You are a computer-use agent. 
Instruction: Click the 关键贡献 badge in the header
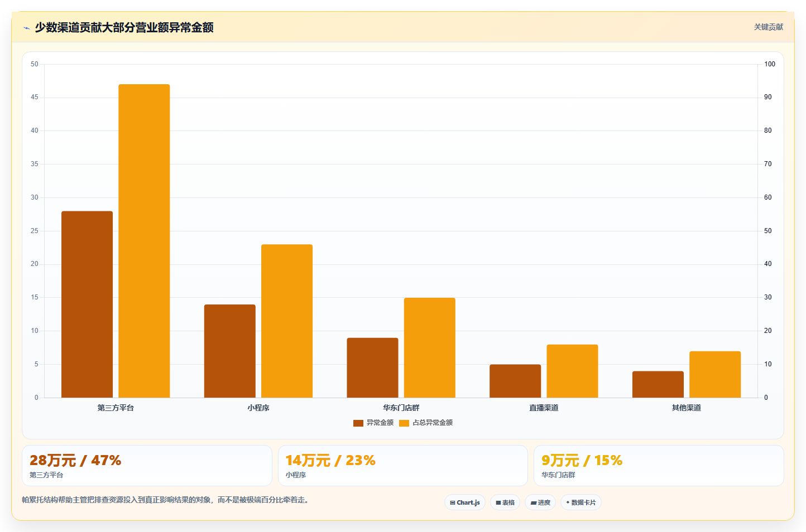pos(768,27)
